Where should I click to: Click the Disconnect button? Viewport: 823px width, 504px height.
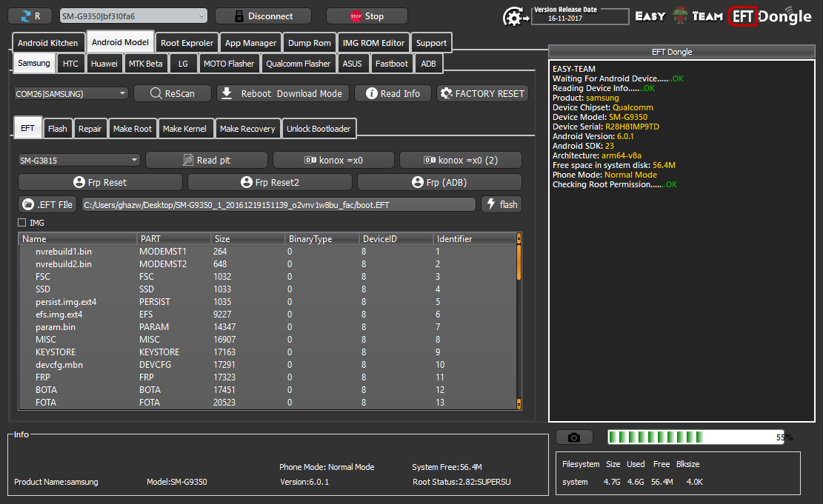(263, 16)
